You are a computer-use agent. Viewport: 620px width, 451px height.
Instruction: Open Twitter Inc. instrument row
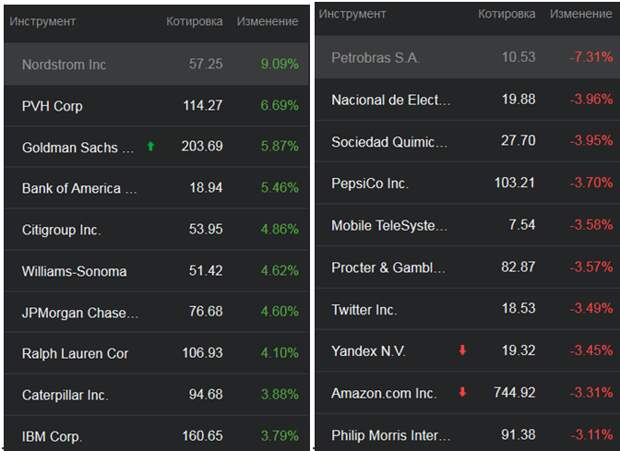[x=467, y=309]
